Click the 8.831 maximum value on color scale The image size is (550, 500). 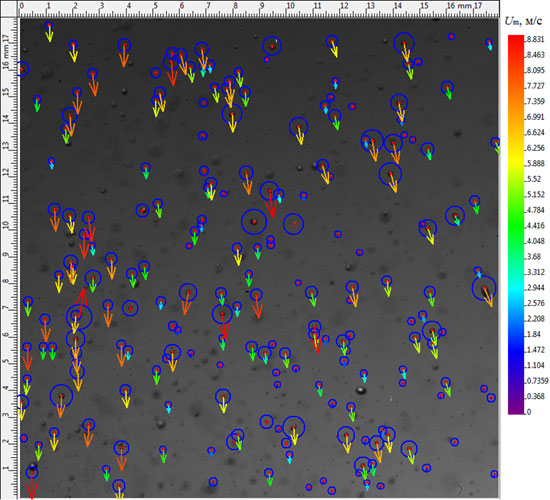click(x=536, y=39)
